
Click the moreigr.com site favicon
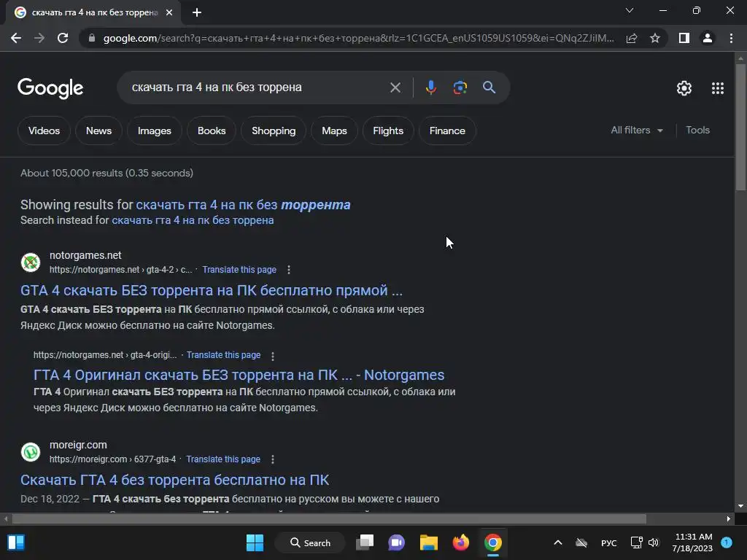(x=31, y=452)
